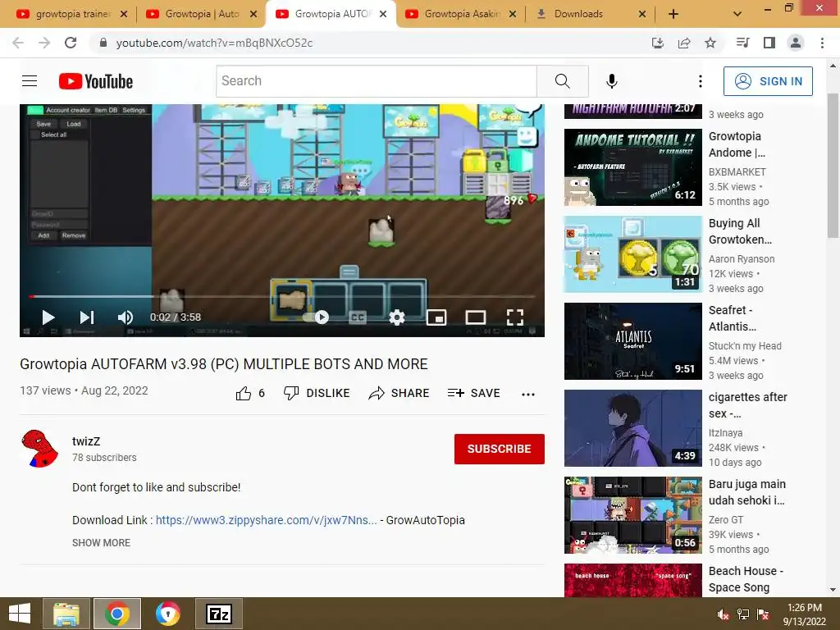Click the SIGN IN button
This screenshot has height=630, width=840.
click(x=768, y=81)
